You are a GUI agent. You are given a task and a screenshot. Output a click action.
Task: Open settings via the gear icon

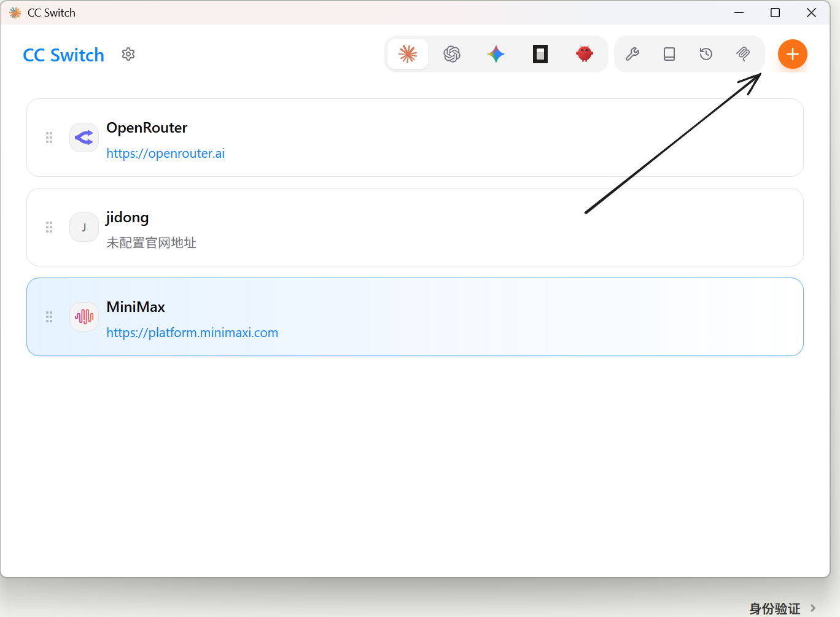(128, 55)
